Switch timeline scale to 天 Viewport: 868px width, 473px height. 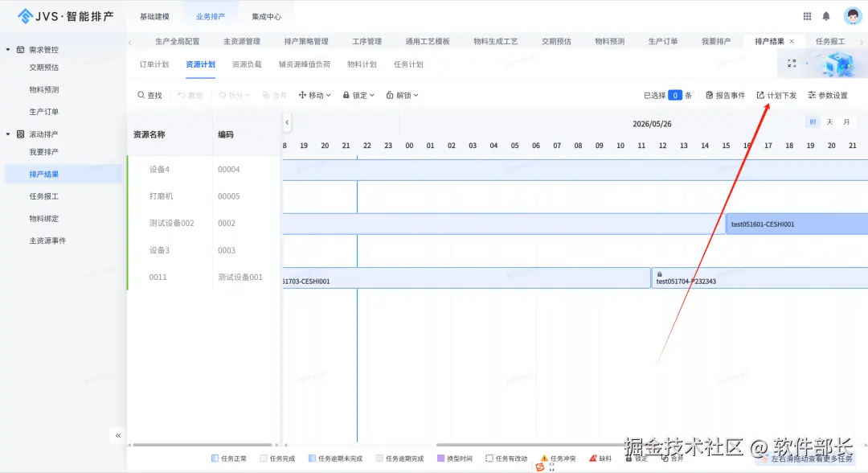pos(829,121)
